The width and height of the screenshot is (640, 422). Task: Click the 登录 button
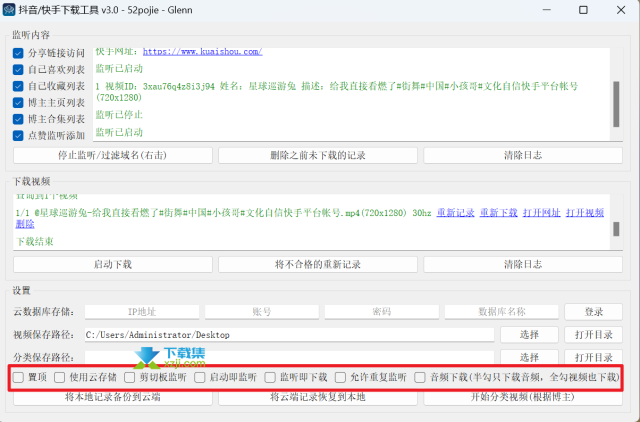[x=593, y=312]
